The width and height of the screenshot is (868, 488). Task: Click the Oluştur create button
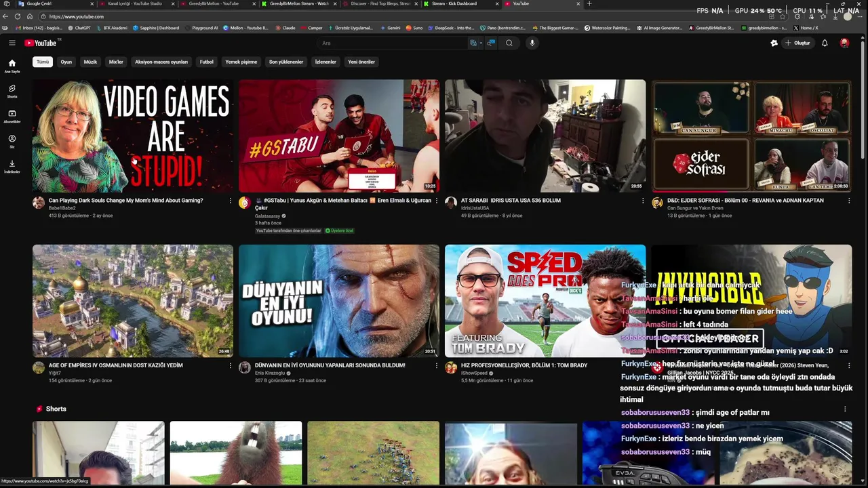pos(798,43)
